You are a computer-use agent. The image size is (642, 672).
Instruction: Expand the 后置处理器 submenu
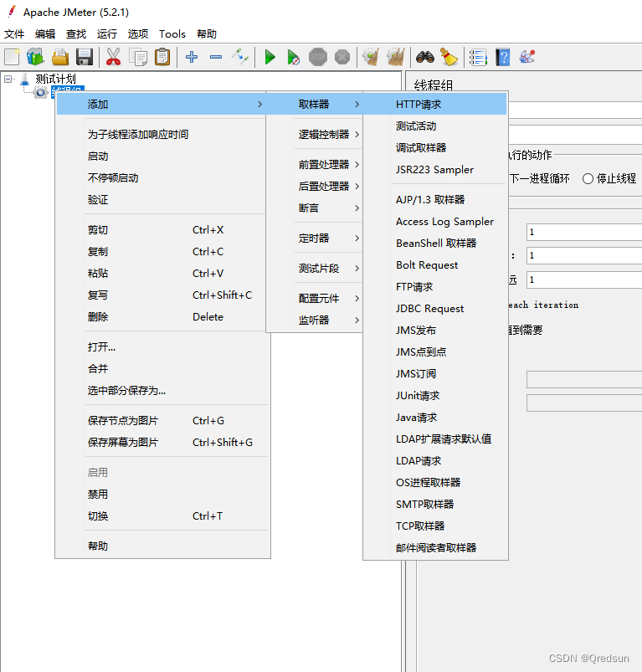pyautogui.click(x=315, y=187)
